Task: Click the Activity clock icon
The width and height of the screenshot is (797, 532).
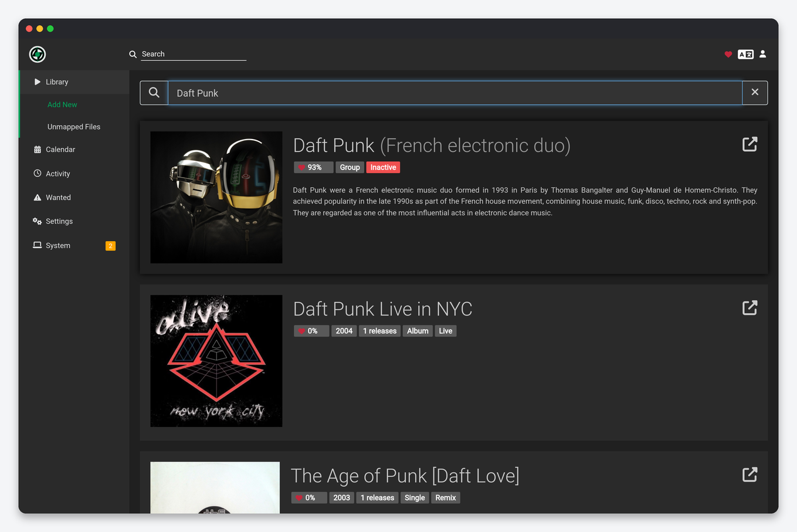Action: pyautogui.click(x=38, y=174)
